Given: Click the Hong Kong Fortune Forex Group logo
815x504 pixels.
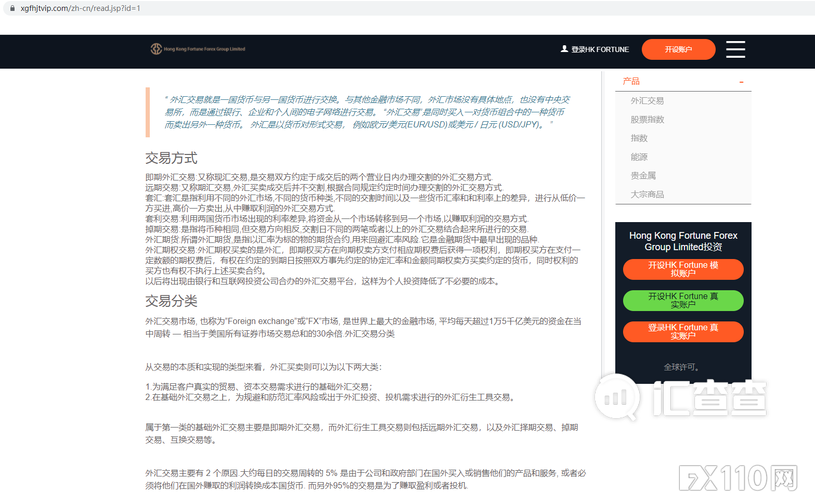Looking at the screenshot, I should click(x=197, y=49).
